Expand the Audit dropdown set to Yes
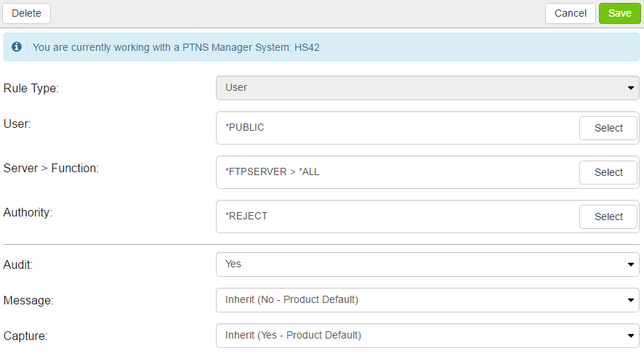Viewport: 644px width, 356px height. pos(427,264)
